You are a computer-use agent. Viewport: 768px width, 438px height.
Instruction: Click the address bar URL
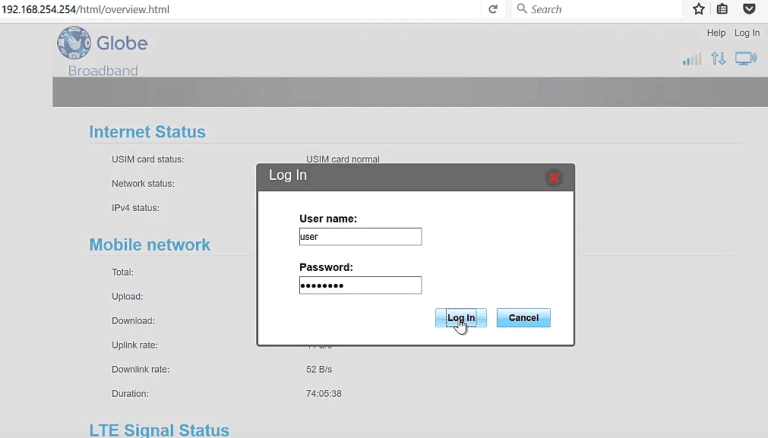click(x=86, y=9)
